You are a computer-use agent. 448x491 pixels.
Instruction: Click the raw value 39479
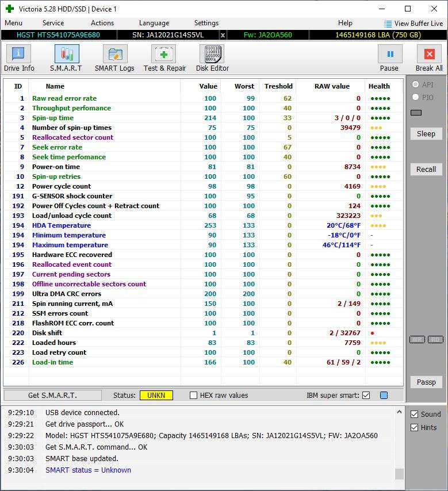pyautogui.click(x=350, y=128)
